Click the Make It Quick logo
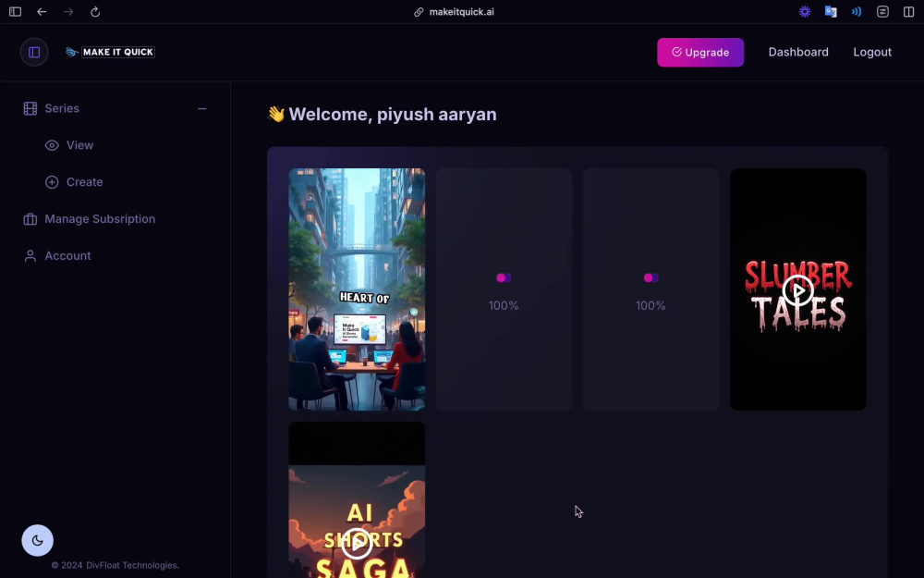This screenshot has height=578, width=924. pyautogui.click(x=110, y=52)
